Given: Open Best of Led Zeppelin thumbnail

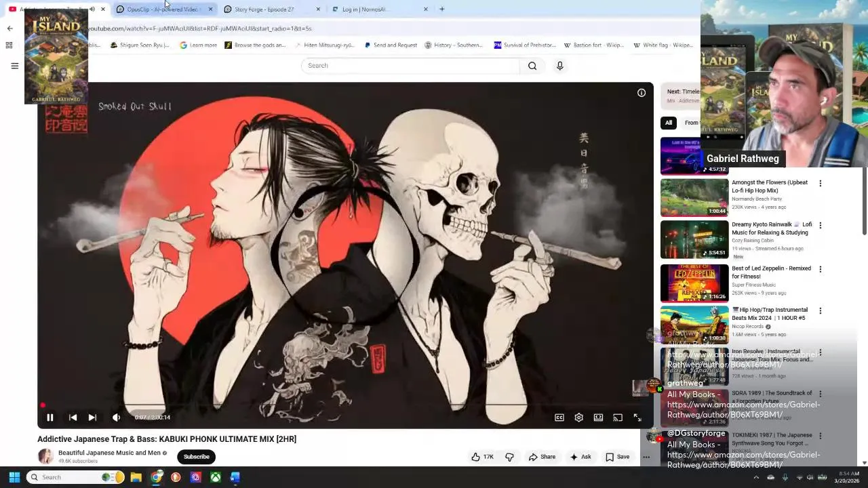Looking at the screenshot, I should click(694, 283).
